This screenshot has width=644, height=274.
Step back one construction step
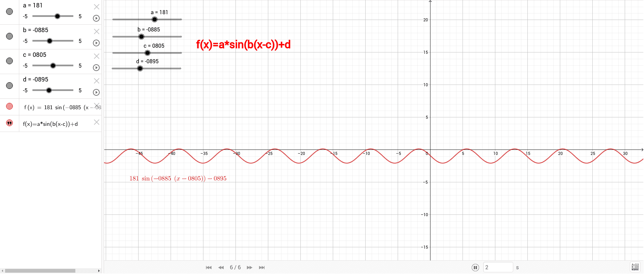pyautogui.click(x=221, y=268)
